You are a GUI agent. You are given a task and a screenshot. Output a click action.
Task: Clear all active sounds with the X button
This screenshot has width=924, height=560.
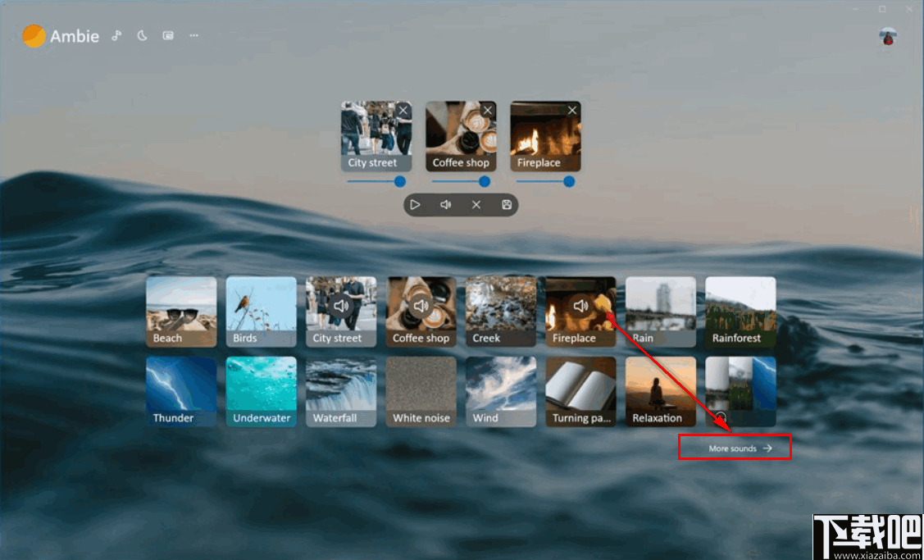(x=476, y=205)
